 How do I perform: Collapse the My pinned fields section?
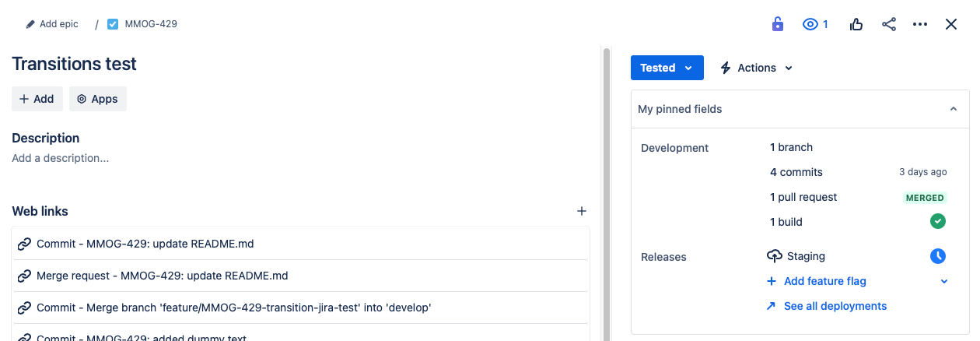(954, 109)
